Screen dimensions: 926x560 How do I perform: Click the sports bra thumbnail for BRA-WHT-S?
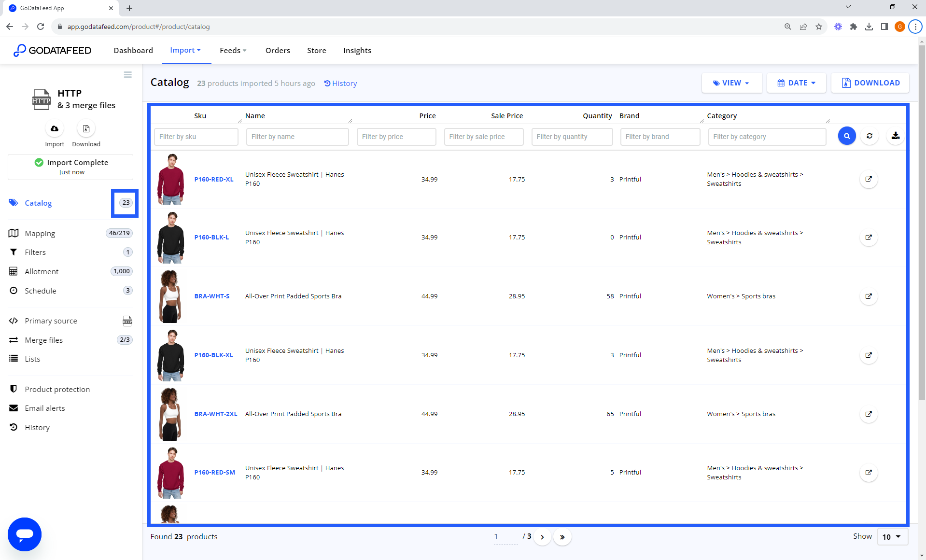tap(170, 296)
